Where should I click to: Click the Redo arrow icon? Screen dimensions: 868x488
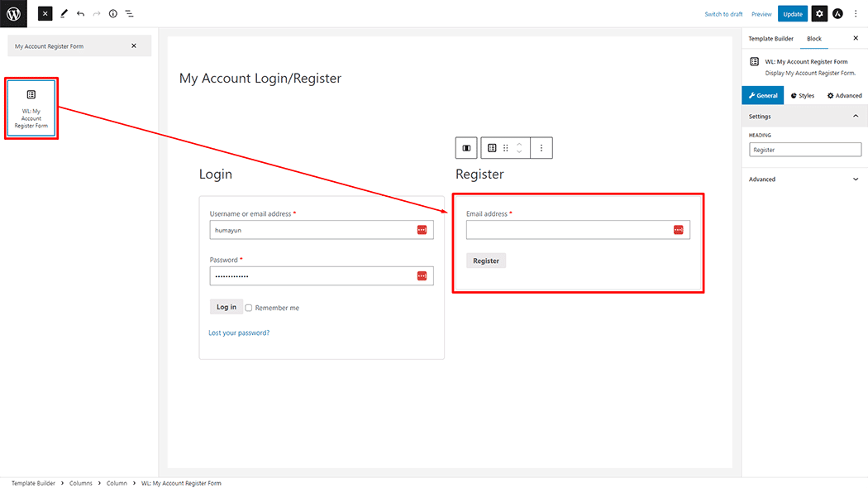click(97, 13)
